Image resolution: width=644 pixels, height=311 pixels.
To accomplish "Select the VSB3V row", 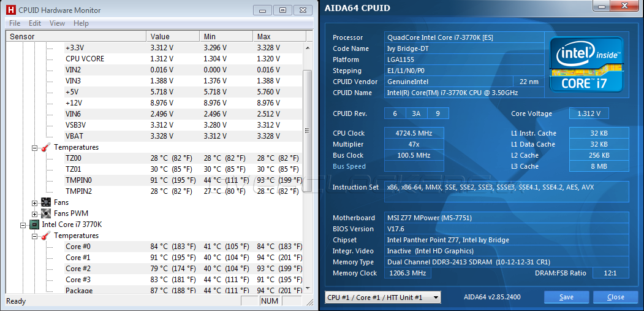I will pos(183,125).
